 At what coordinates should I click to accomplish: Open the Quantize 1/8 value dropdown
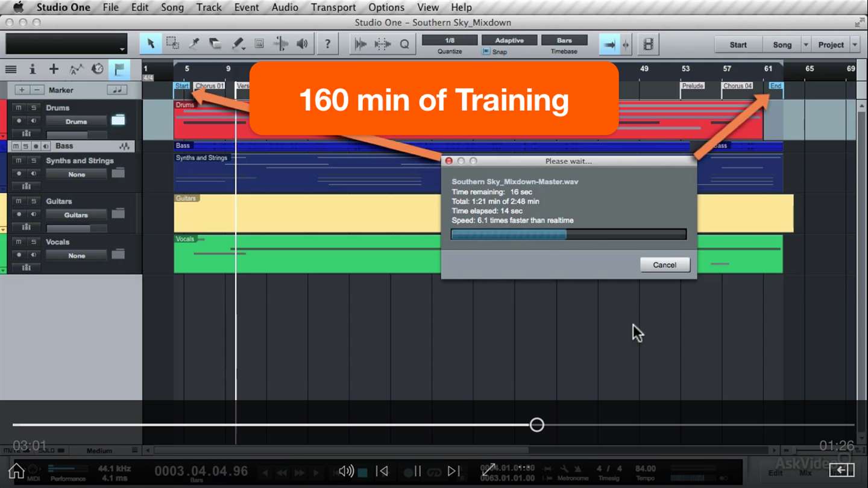[x=450, y=40]
